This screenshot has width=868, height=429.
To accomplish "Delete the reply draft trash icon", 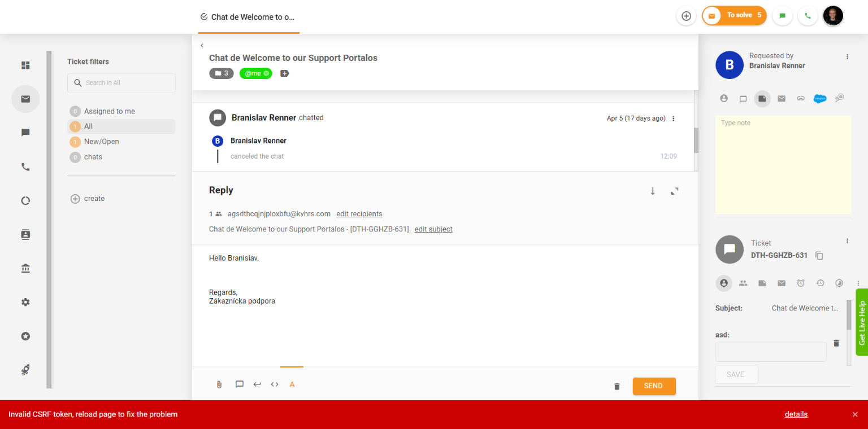I will [x=617, y=387].
